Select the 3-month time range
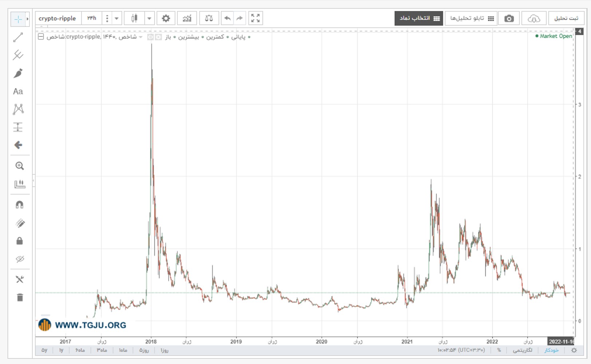The height and width of the screenshot is (364, 591). pos(102,350)
